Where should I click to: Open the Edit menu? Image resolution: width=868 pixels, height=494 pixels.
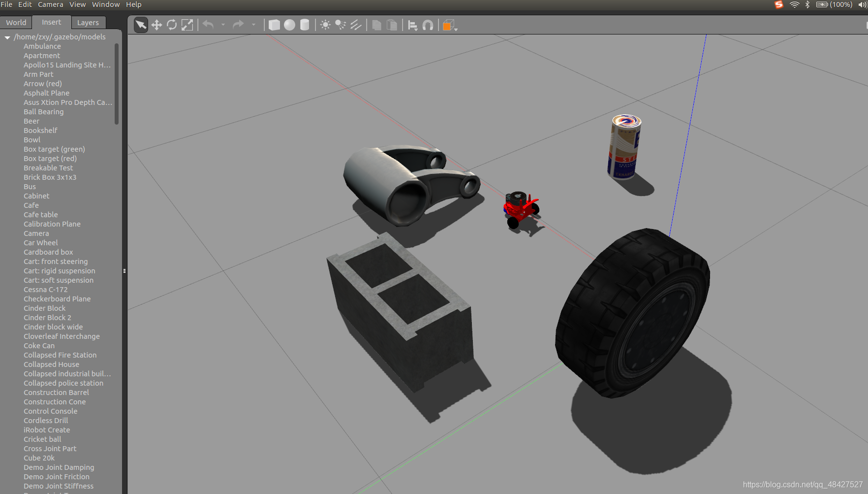(x=25, y=4)
